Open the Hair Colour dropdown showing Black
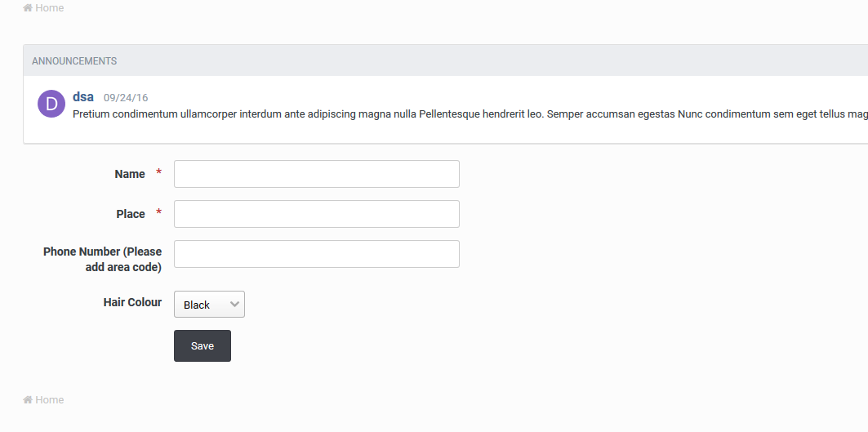Image resolution: width=868 pixels, height=432 pixels. [x=209, y=305]
